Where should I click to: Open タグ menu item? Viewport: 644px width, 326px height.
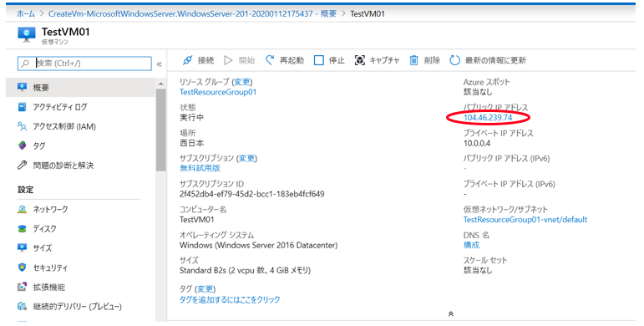(x=80, y=145)
